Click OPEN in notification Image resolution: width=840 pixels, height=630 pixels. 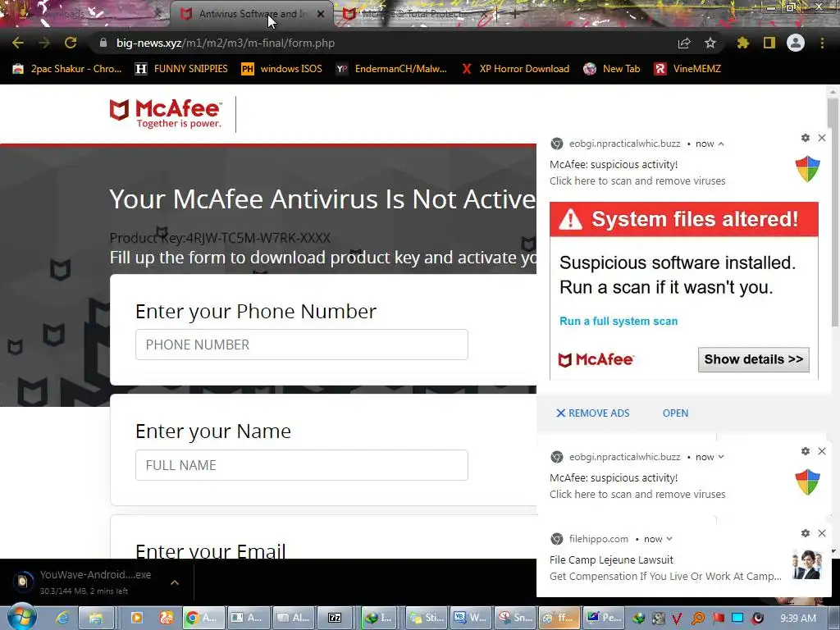pos(676,413)
